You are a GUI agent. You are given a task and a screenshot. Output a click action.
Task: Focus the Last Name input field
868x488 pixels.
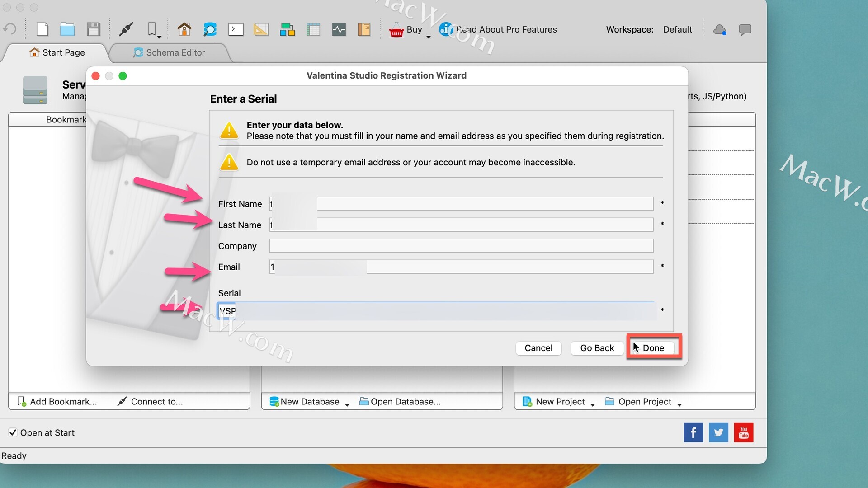click(x=461, y=225)
